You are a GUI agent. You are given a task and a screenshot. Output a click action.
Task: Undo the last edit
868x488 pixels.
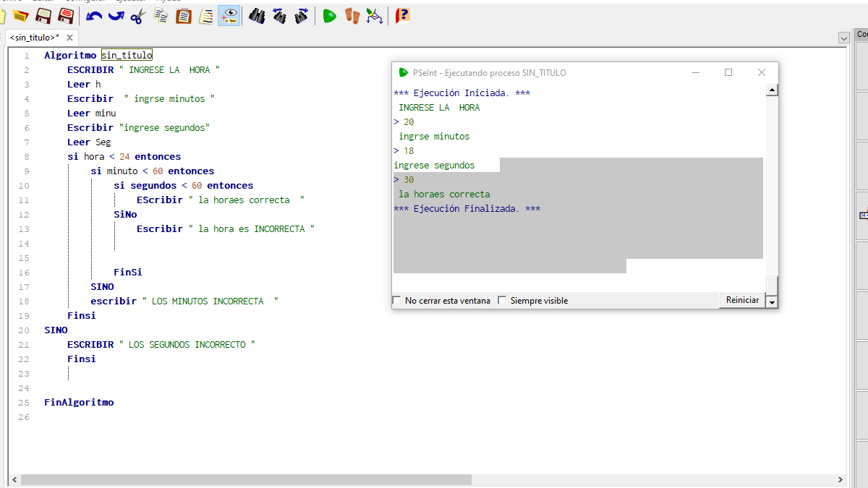pyautogui.click(x=93, y=15)
